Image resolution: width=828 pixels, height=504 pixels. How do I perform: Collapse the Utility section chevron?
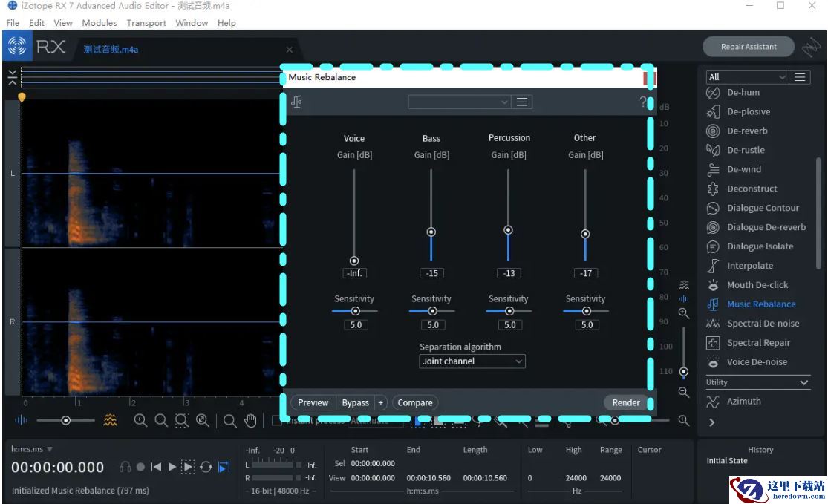pyautogui.click(x=803, y=382)
